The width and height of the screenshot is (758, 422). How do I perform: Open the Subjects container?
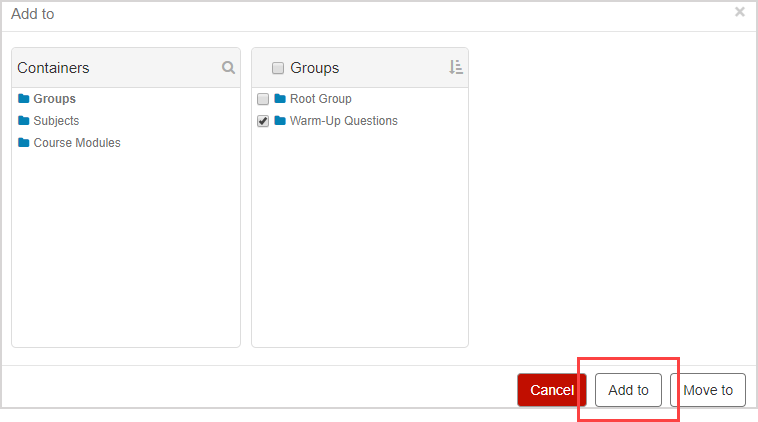tap(56, 121)
